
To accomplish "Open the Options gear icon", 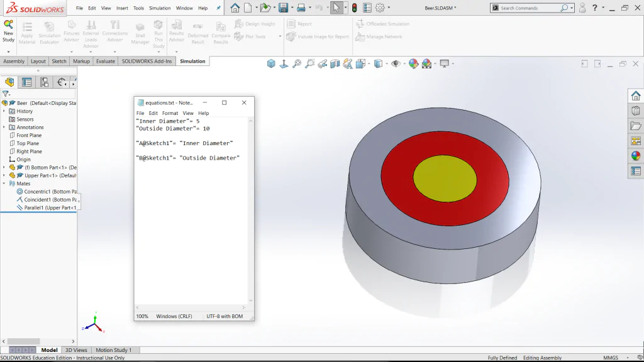I will [380, 8].
